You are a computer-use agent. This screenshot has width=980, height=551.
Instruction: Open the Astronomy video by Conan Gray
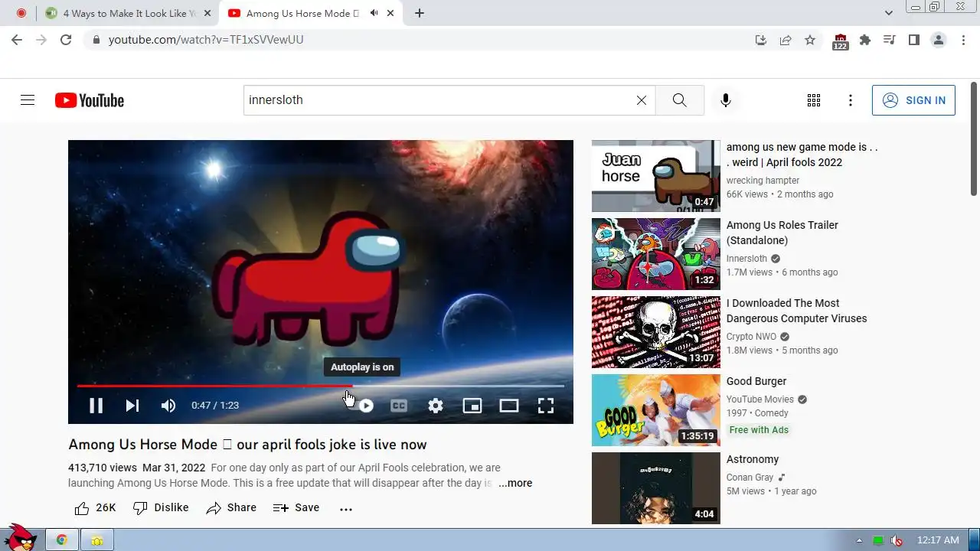(x=656, y=488)
